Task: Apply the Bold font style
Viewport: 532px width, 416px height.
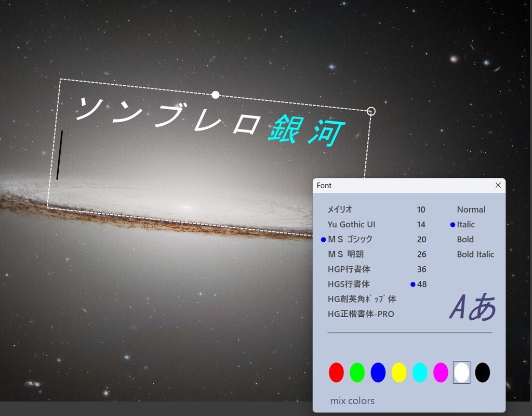Action: (x=465, y=239)
